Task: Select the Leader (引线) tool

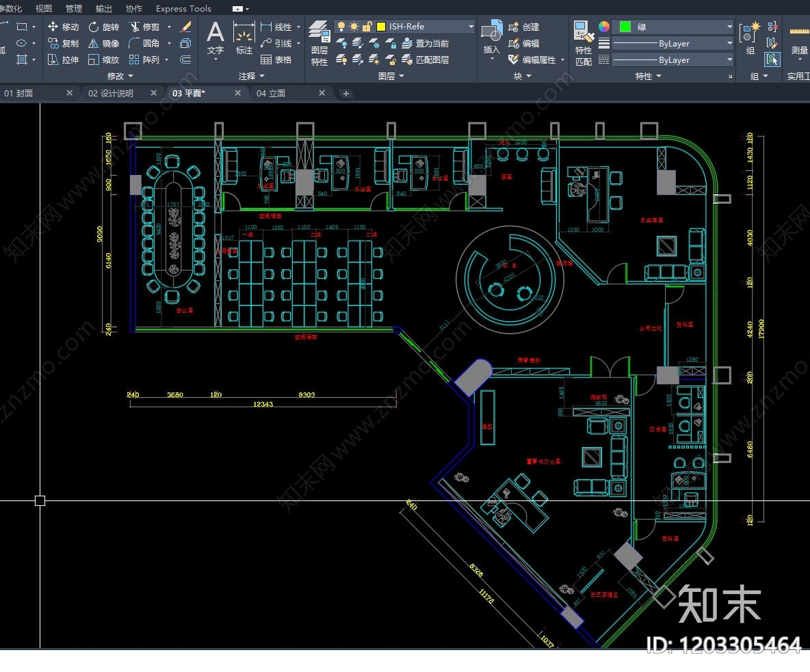Action: (276, 43)
